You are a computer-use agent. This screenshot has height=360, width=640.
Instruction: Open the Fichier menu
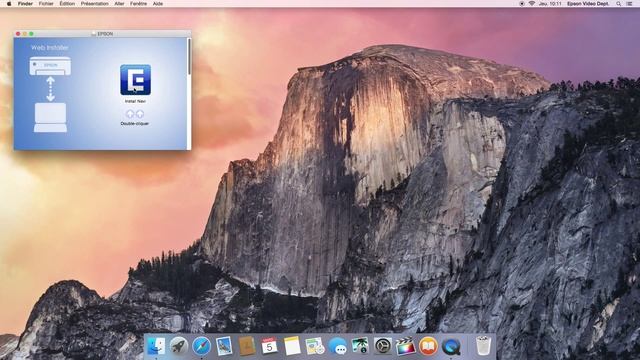click(x=46, y=4)
